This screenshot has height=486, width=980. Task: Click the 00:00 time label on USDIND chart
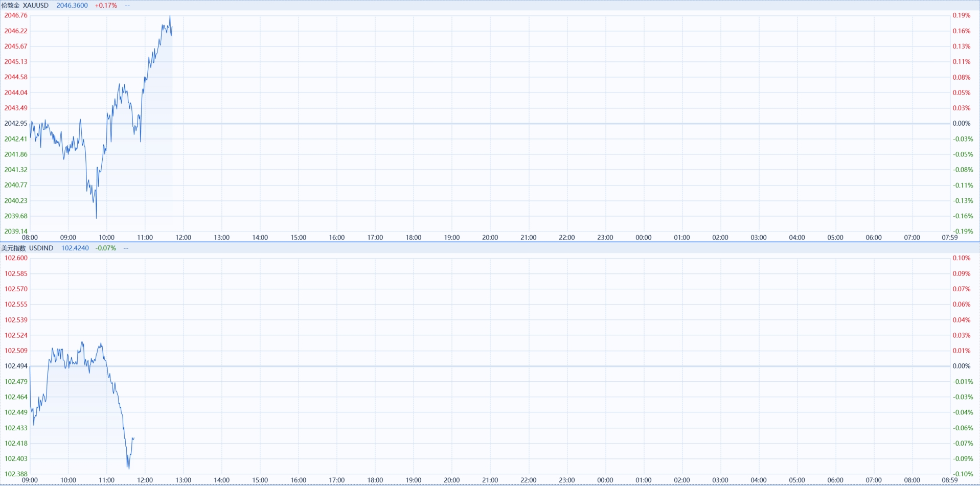coord(605,480)
